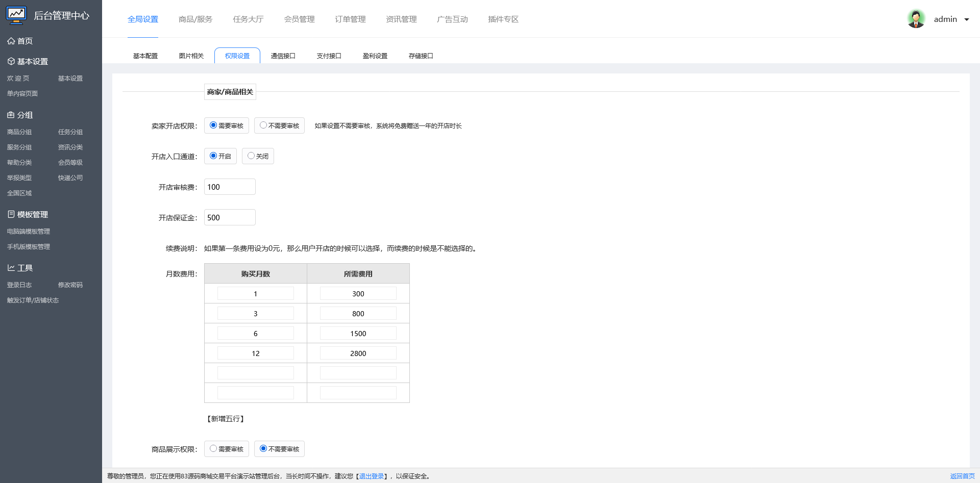Click the 返回首页 link
The height and width of the screenshot is (483, 980).
(x=962, y=476)
